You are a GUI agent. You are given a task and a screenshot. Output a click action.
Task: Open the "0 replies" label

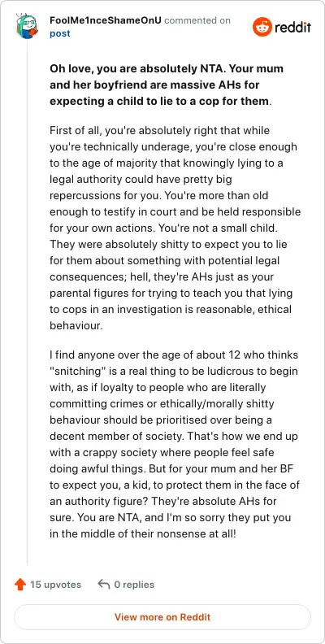coord(134,585)
